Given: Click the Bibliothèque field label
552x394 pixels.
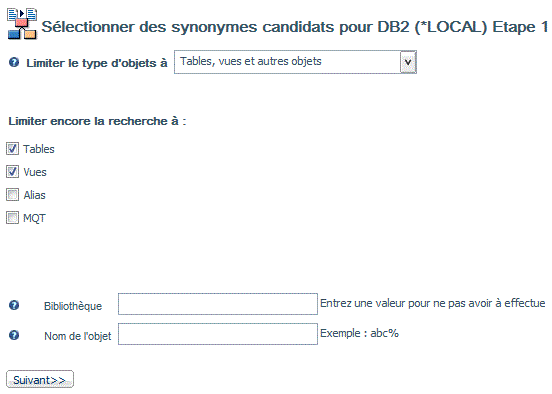Looking at the screenshot, I should point(73,306).
